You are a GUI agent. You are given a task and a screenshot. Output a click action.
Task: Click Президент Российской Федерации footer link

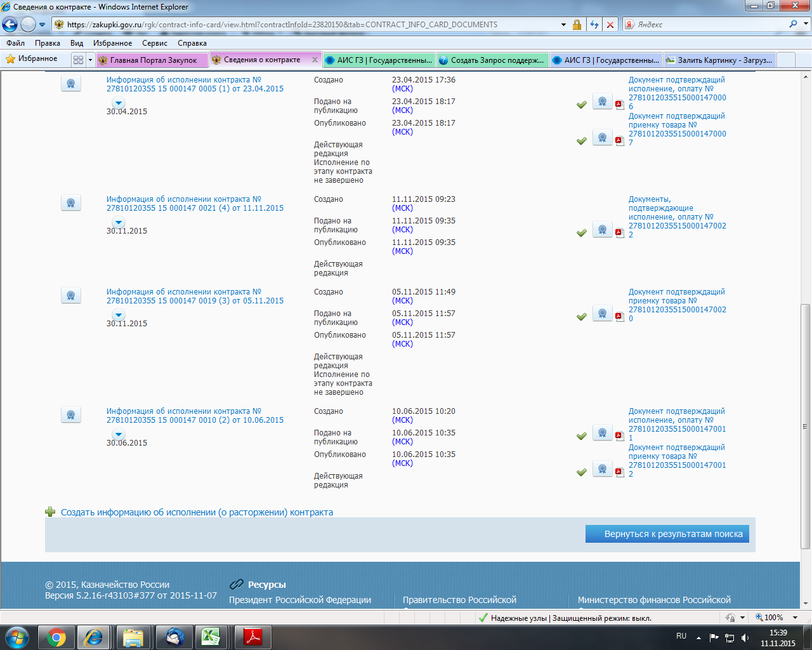click(x=300, y=600)
